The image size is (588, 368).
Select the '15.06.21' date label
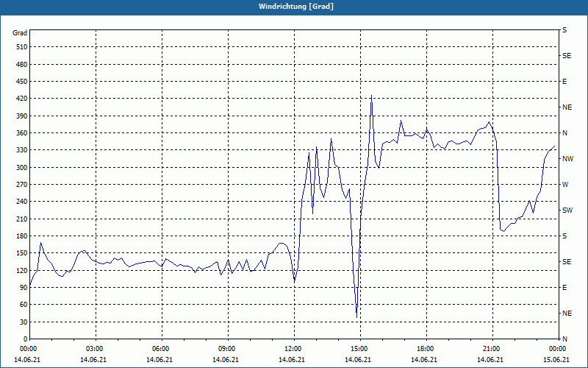click(x=556, y=360)
